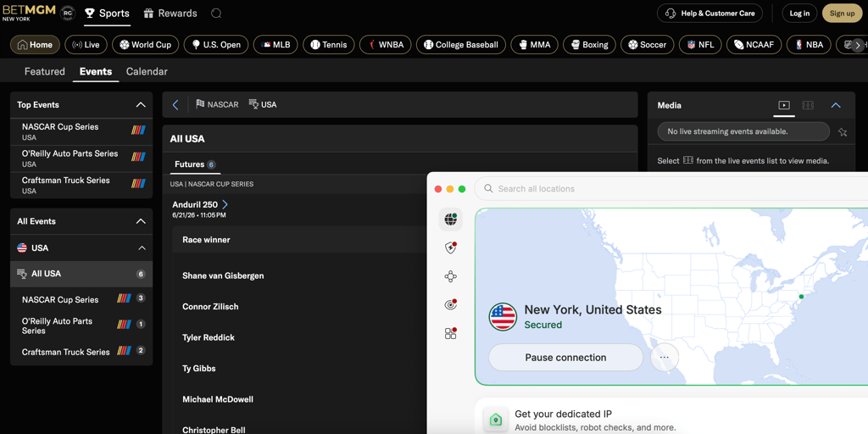Open O'Reilly Auto Parts Series under Top Events
868x434 pixels.
coord(81,159)
